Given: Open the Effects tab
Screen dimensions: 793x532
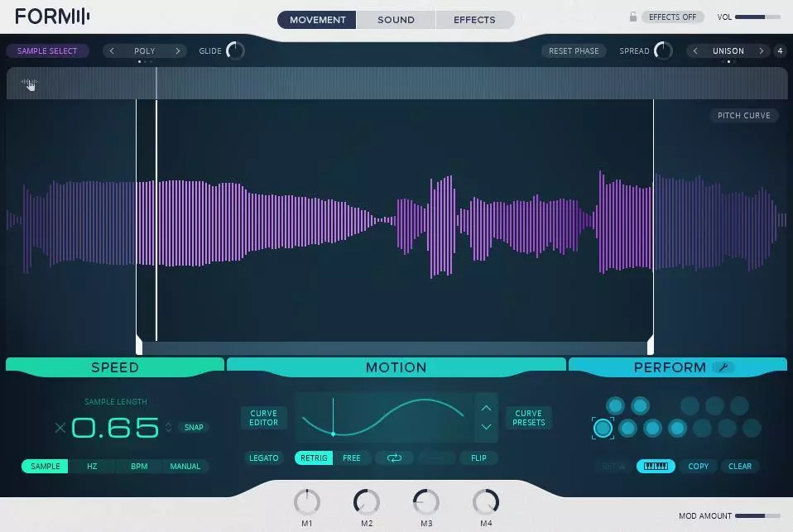Looking at the screenshot, I should (474, 19).
